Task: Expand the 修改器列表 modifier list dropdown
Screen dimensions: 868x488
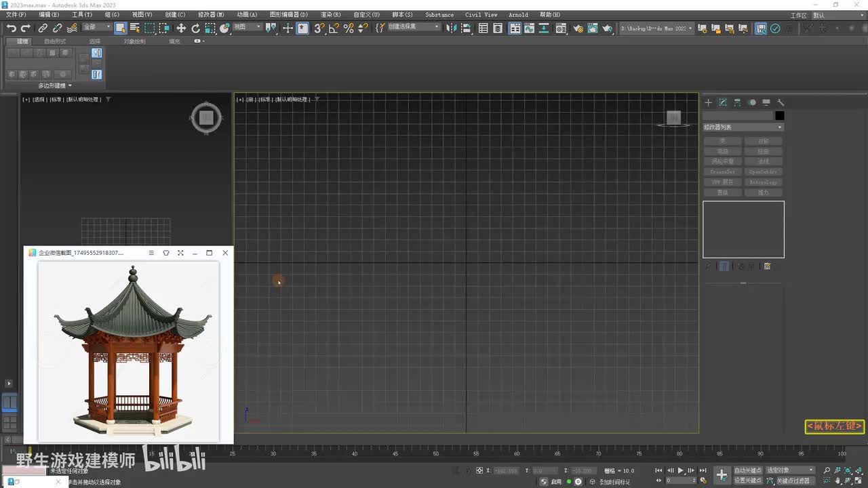Action: coord(743,127)
